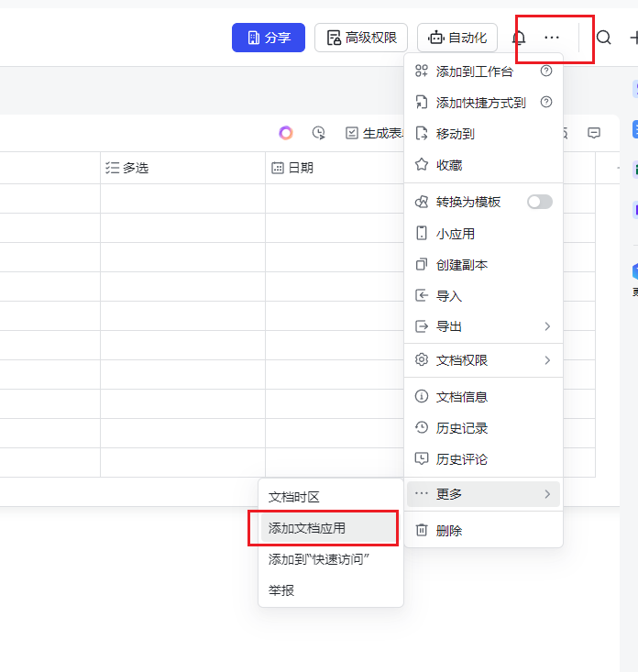The width and height of the screenshot is (638, 672).
Task: Toggle the 转换为模板 switch
Action: (539, 202)
